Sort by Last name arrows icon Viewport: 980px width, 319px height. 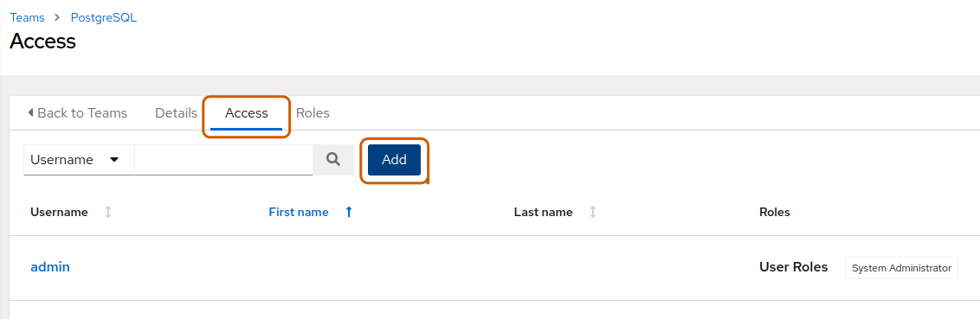point(593,213)
